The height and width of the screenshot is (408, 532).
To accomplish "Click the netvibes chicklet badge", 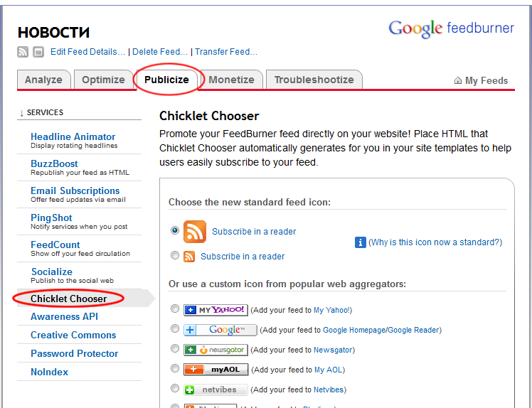I will pos(216,390).
